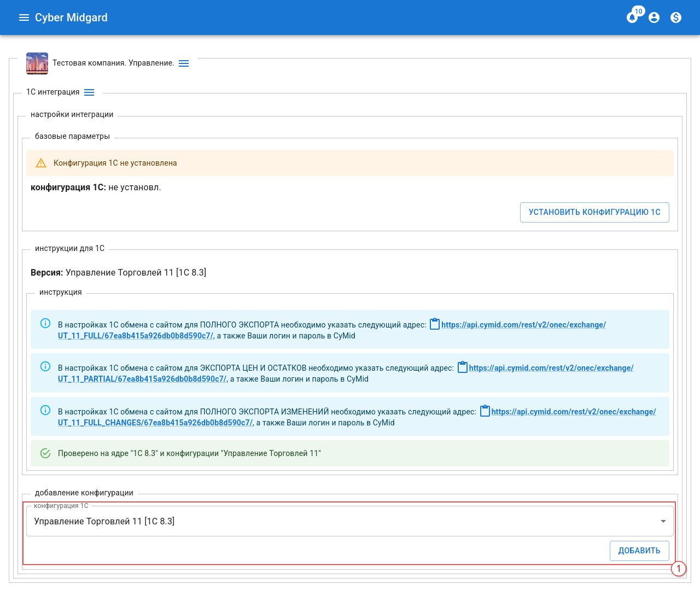This screenshot has height=596, width=700.
Task: Open the main hamburger navigation menu
Action: [x=24, y=17]
